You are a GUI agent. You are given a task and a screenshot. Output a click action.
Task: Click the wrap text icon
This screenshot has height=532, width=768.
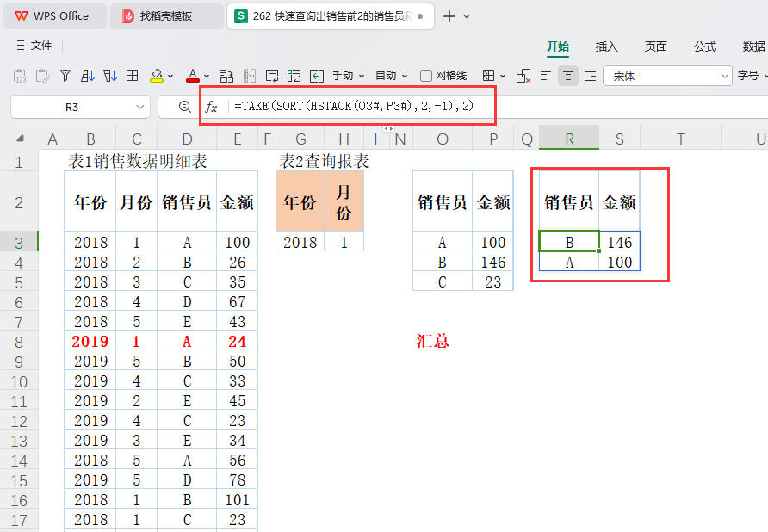click(272, 76)
